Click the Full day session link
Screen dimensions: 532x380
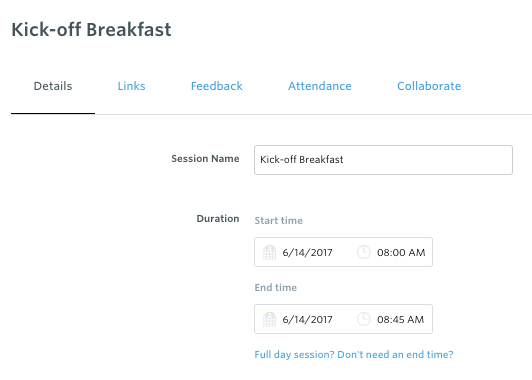pyautogui.click(x=354, y=355)
